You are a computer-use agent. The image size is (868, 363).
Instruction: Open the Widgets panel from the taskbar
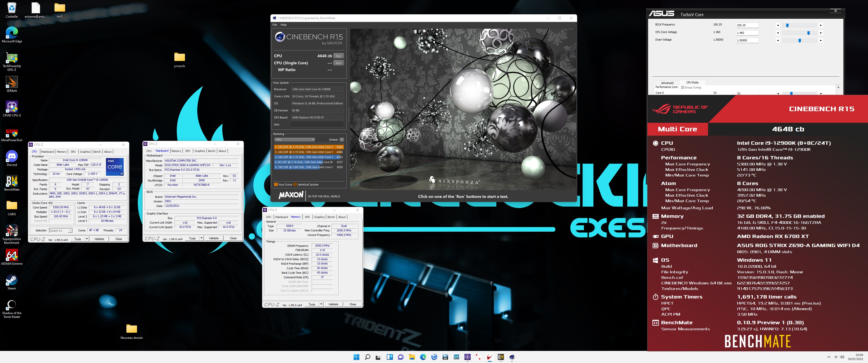(390, 357)
